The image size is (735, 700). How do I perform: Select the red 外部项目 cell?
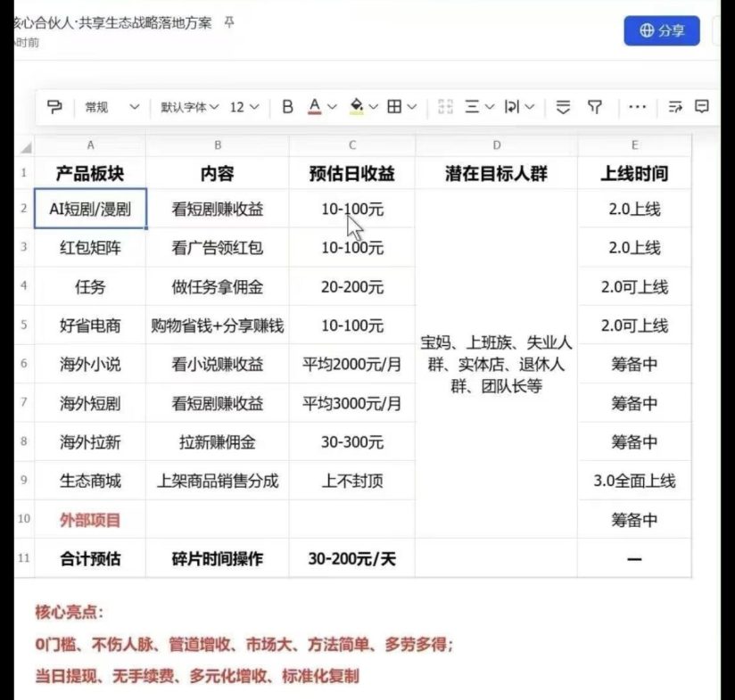click(x=90, y=520)
